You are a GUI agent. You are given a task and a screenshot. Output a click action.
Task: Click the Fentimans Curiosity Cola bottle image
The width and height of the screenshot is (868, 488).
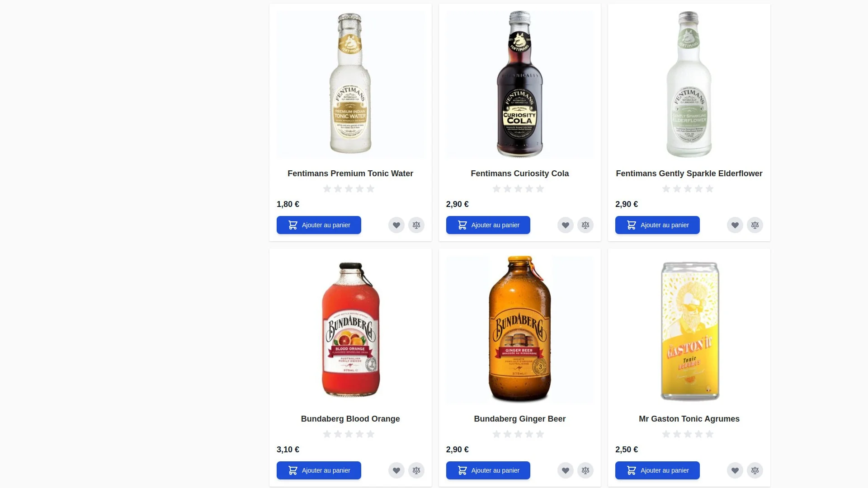tap(520, 84)
